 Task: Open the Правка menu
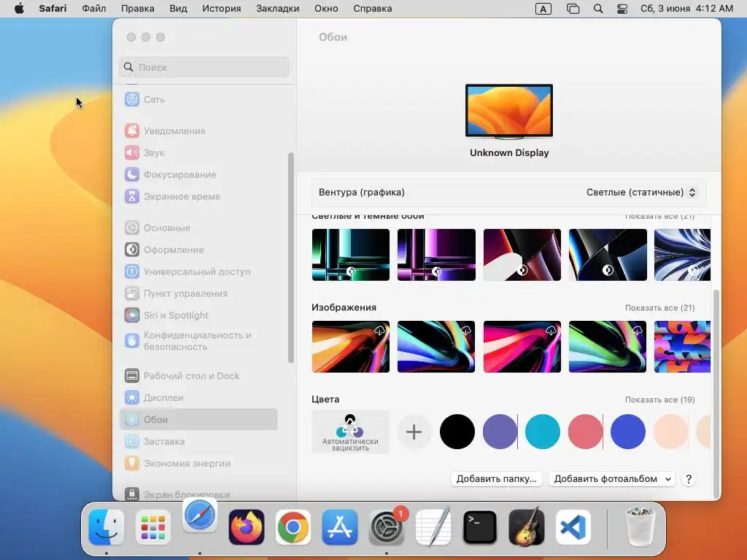[x=138, y=9]
